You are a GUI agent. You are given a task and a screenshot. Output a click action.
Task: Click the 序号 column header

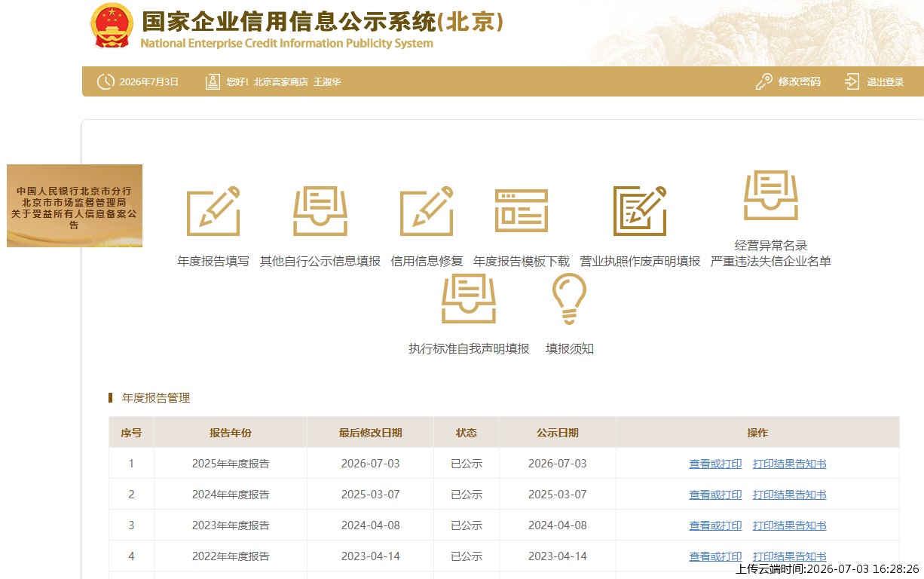click(x=131, y=433)
